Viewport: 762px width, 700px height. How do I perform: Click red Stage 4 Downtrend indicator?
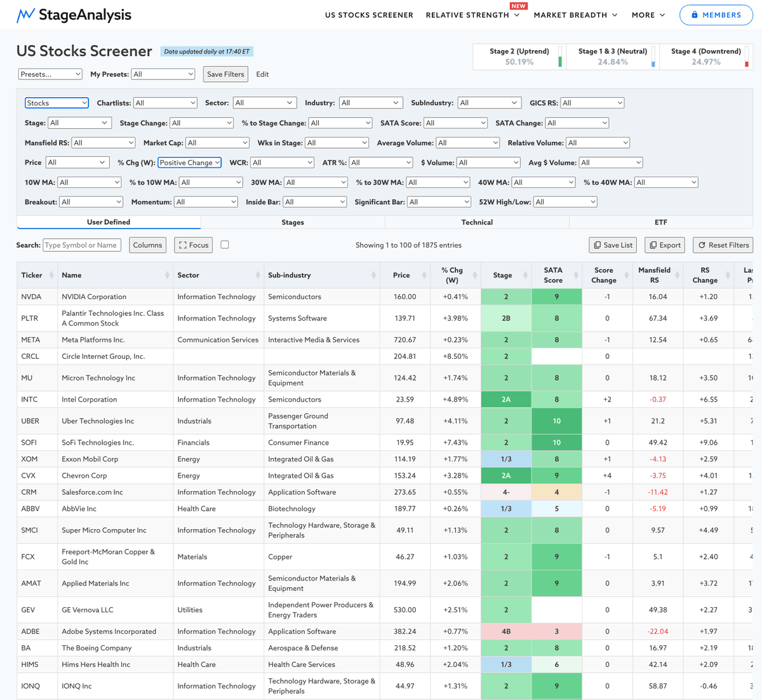tap(747, 57)
